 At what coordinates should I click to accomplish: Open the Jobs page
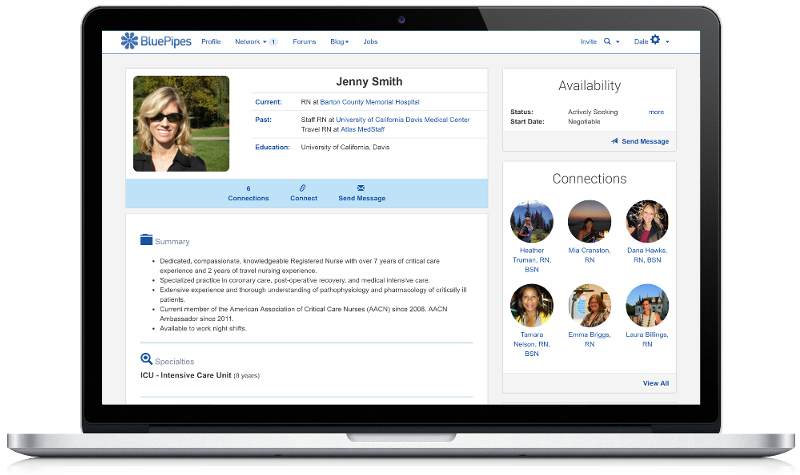coord(370,42)
